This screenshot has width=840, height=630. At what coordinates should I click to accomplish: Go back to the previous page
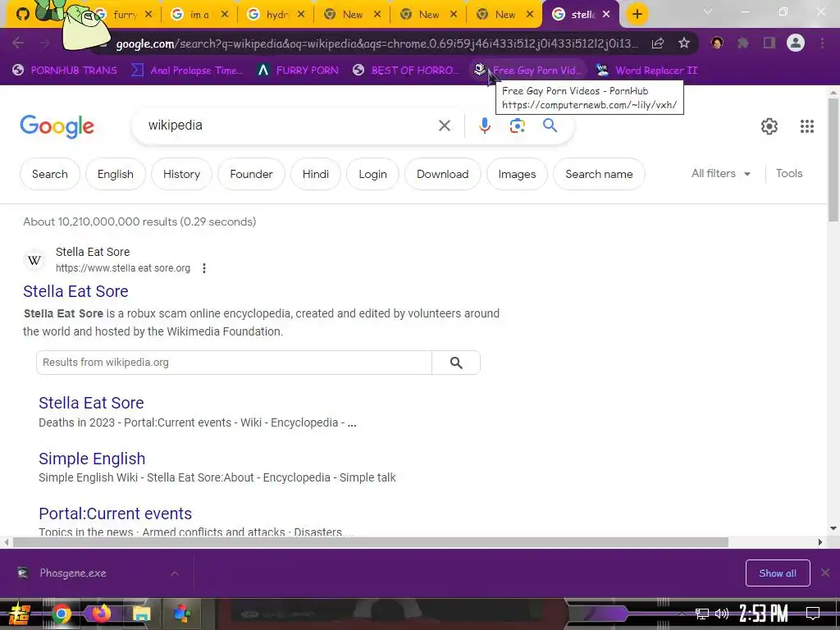[17, 43]
